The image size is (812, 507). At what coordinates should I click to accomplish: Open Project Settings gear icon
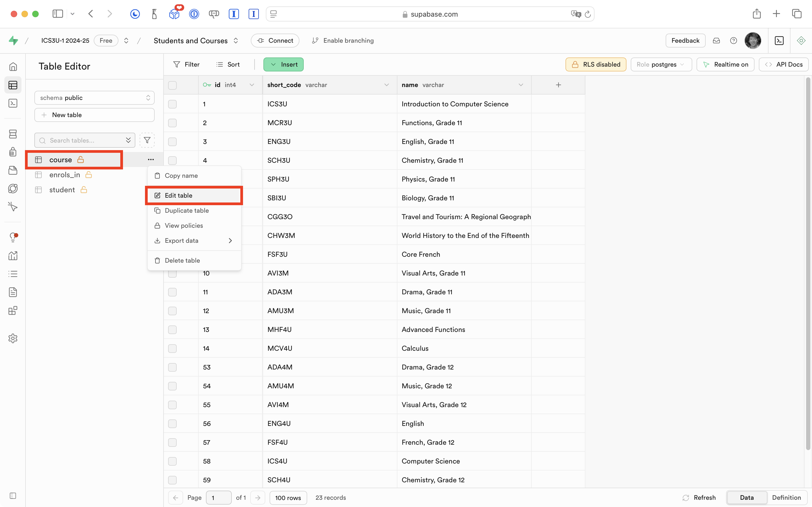[13, 338]
